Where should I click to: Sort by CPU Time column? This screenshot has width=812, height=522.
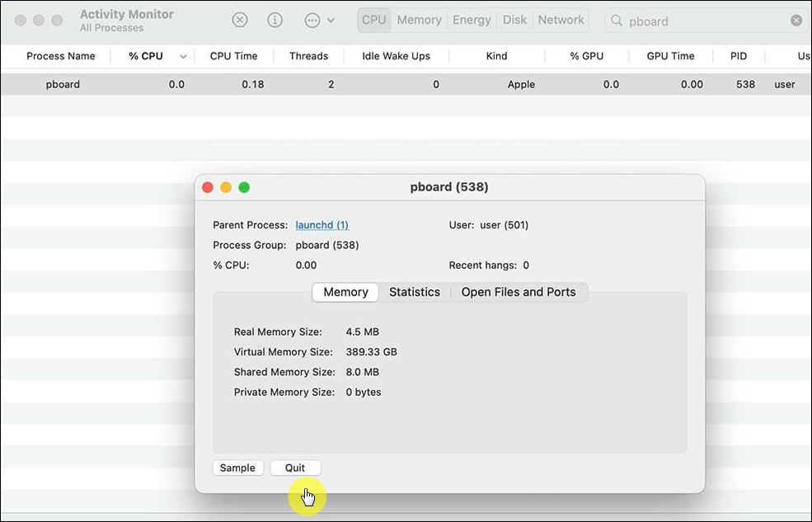[x=233, y=56]
